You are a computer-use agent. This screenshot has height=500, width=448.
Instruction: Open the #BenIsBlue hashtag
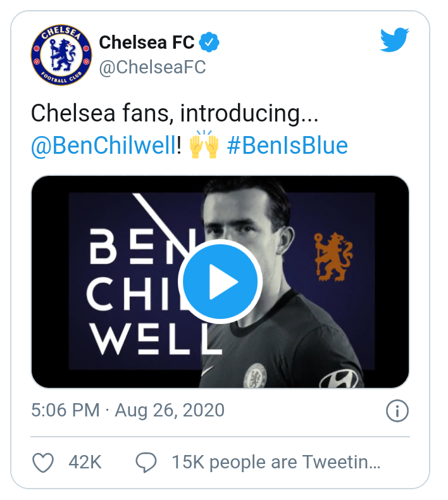[287, 146]
